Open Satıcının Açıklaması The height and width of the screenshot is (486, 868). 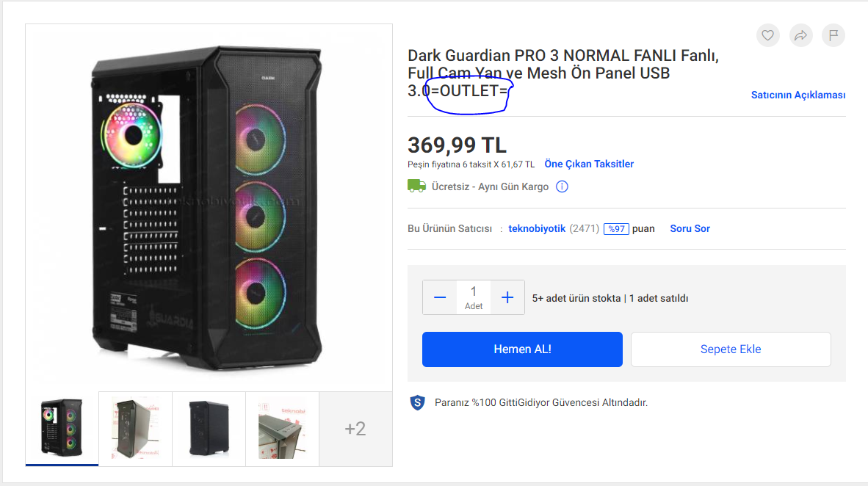(x=798, y=95)
